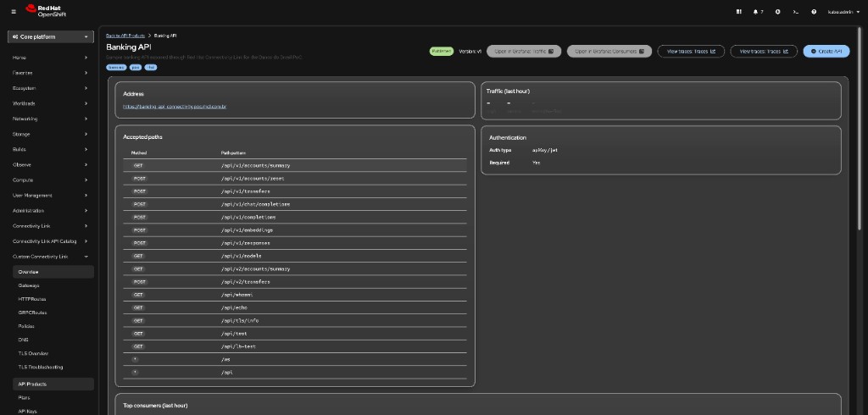
Task: Open API Keys in the sidebar
Action: coord(53,411)
